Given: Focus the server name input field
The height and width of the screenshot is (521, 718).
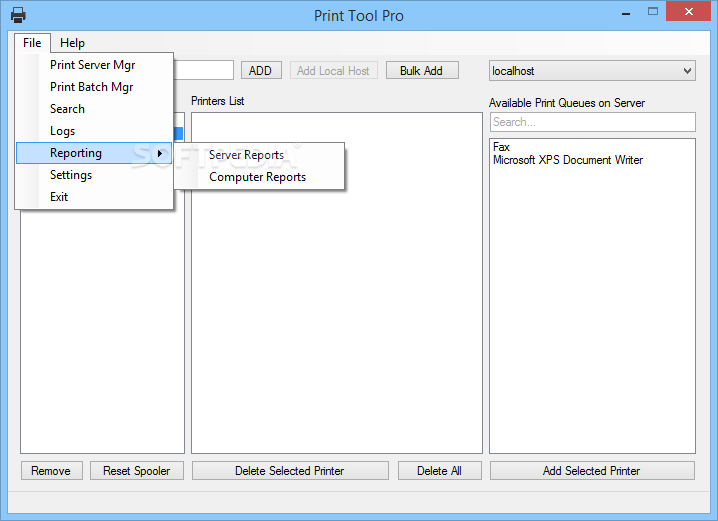Looking at the screenshot, I should coord(203,71).
